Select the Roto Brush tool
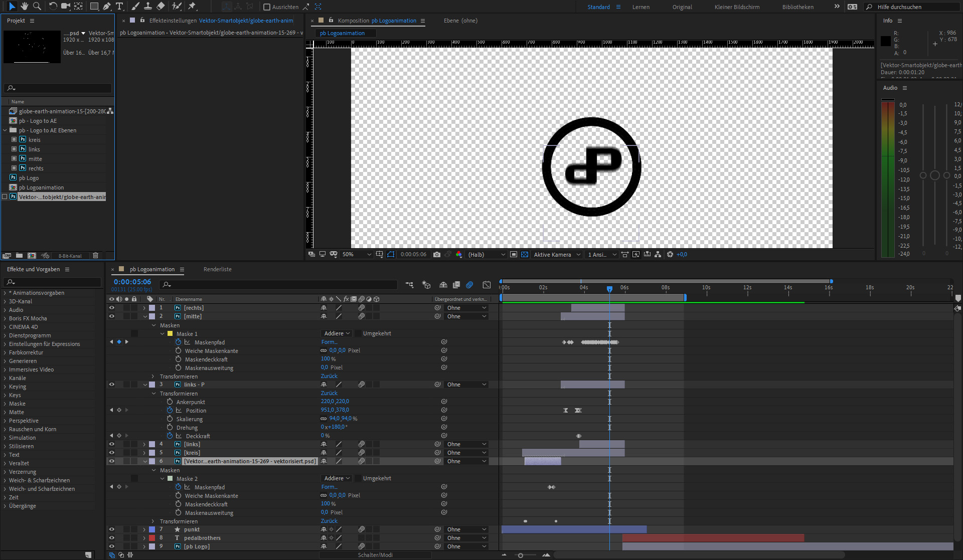 (x=177, y=7)
